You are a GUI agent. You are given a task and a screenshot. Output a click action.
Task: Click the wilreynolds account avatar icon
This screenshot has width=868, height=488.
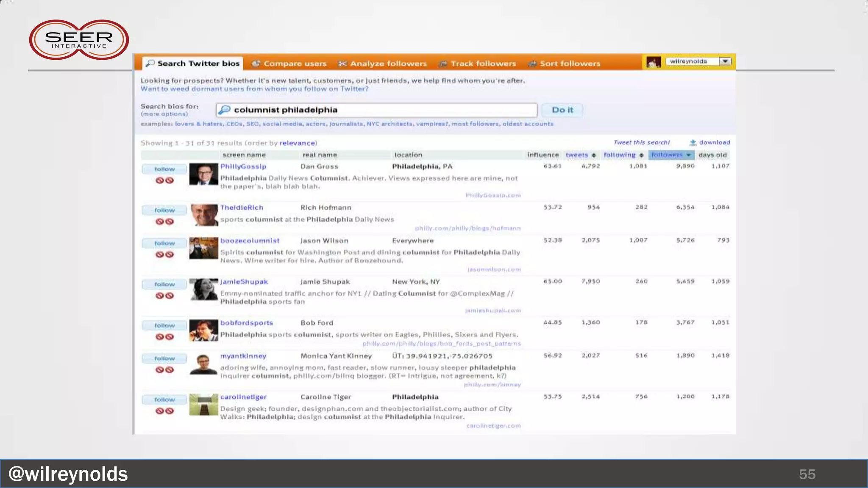point(653,62)
